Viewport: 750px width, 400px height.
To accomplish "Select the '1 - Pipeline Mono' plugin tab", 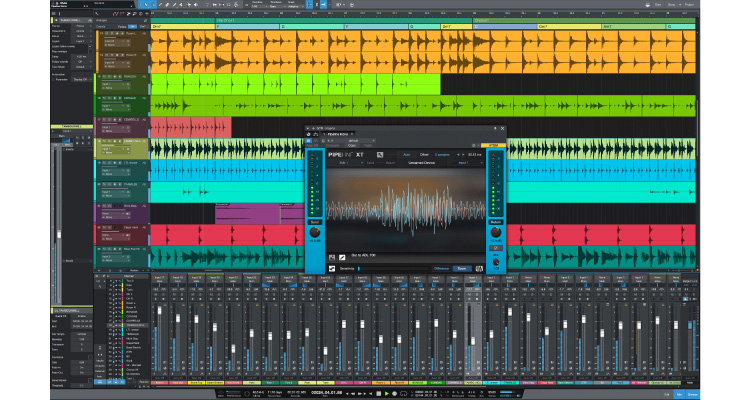I will pyautogui.click(x=337, y=134).
